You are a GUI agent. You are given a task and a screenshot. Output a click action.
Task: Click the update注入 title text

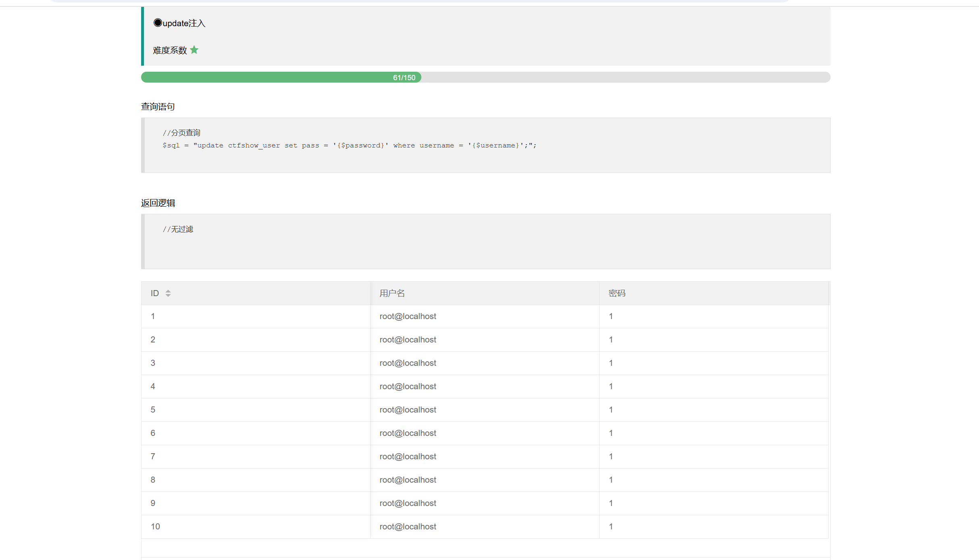(184, 23)
